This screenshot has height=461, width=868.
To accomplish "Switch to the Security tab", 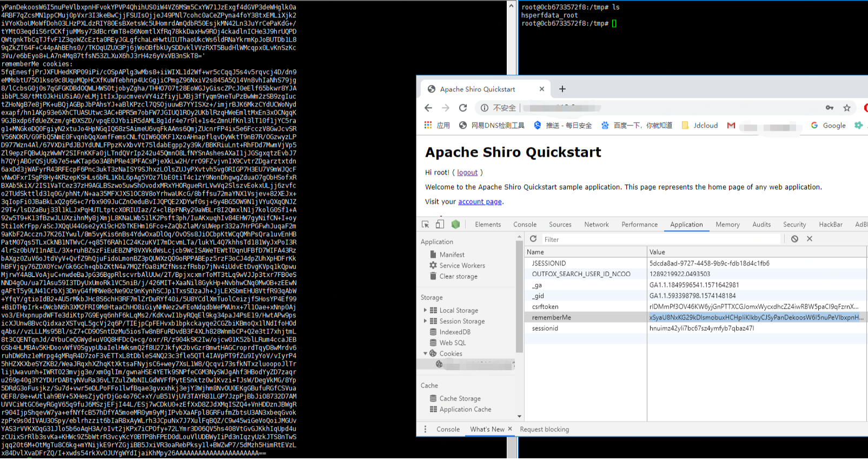I will click(x=794, y=224).
